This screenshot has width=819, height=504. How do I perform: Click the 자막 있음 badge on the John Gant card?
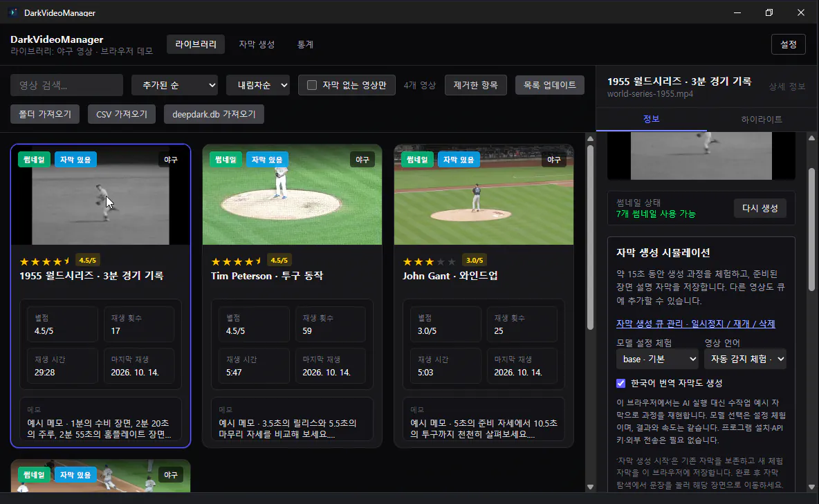coord(458,160)
